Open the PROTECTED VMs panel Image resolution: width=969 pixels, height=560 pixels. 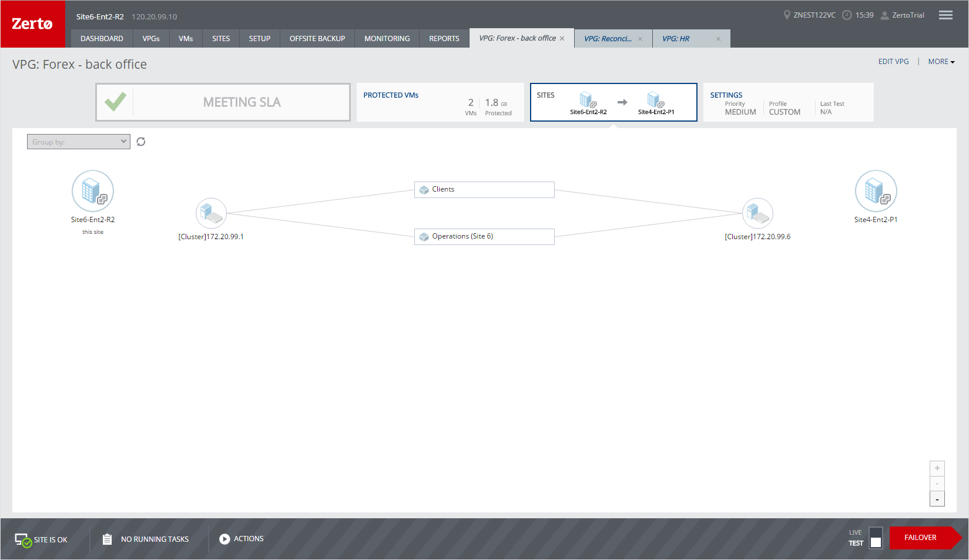coord(440,102)
